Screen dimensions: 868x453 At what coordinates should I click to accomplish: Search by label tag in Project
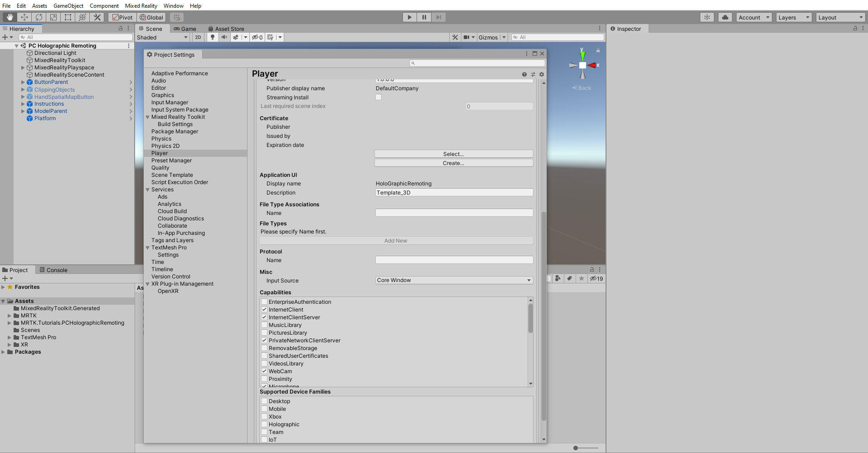570,278
